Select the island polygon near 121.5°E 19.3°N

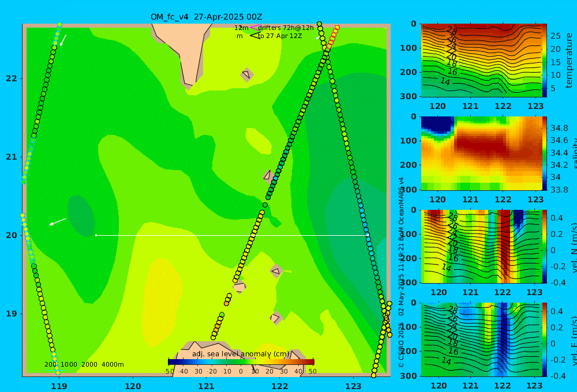coord(239,287)
